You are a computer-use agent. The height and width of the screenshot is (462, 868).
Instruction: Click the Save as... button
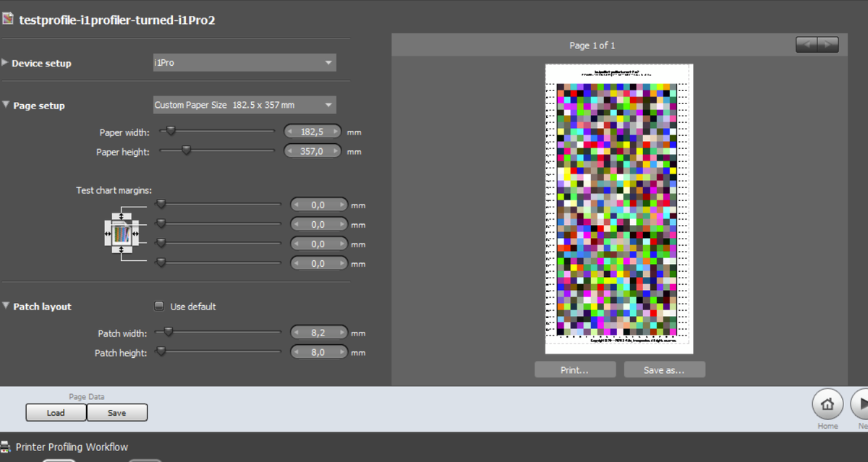[665, 369]
